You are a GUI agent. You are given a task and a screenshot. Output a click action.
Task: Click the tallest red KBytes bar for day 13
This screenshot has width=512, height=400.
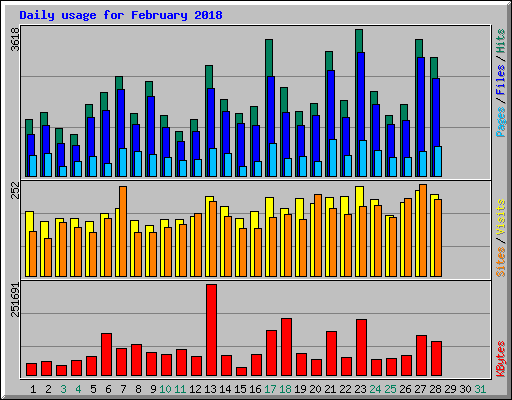coord(211,330)
